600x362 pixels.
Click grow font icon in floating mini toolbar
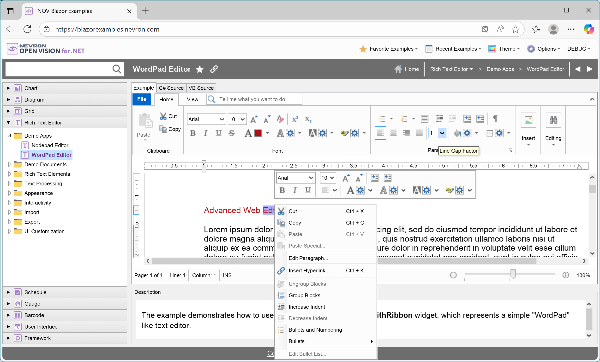pyautogui.click(x=346, y=178)
